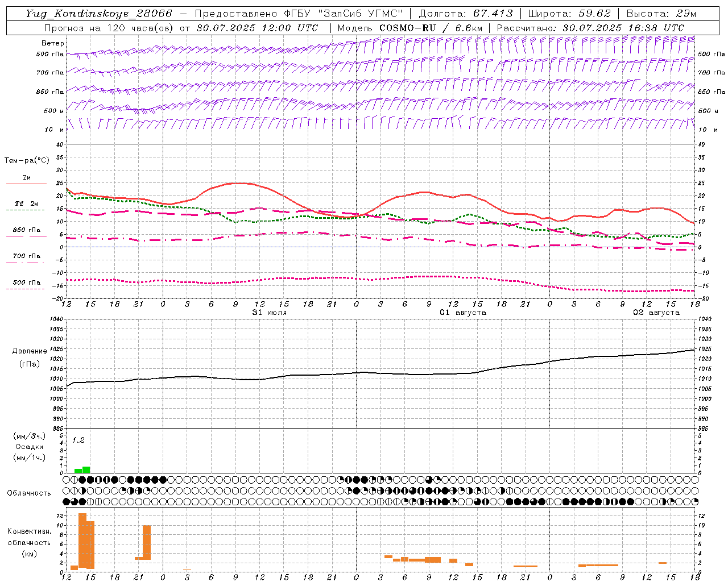Click the left-side 10 м wind level label
The width and height of the screenshot is (728, 582).
pyautogui.click(x=53, y=130)
